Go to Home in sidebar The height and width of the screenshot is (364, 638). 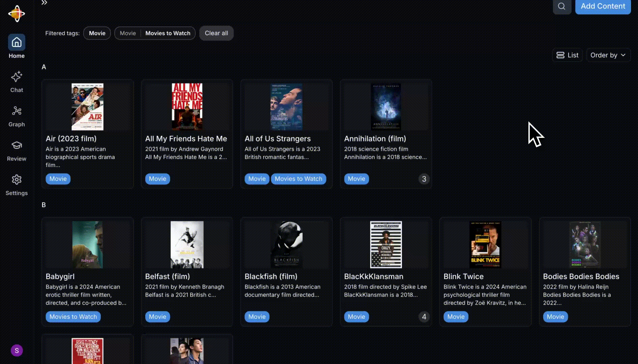(x=17, y=47)
